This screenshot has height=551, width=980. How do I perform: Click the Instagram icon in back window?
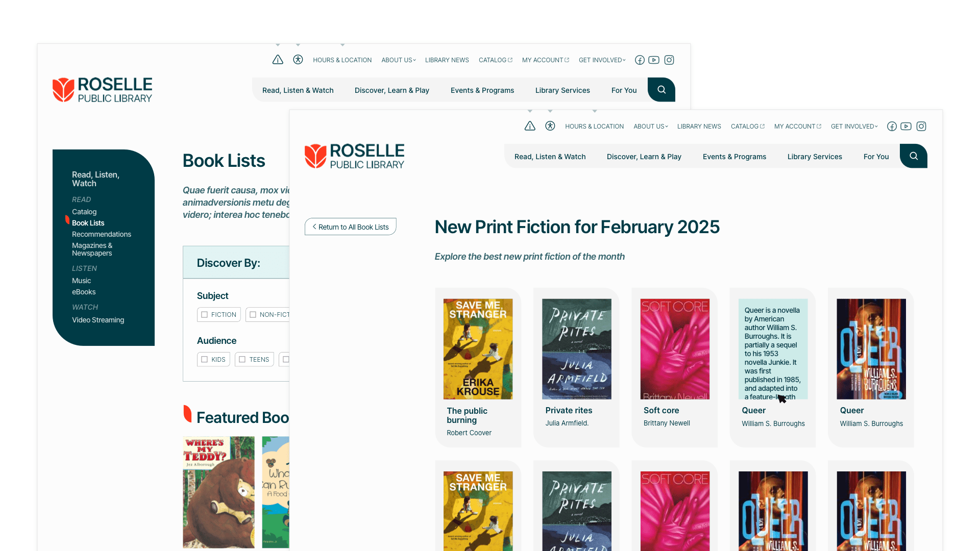tap(669, 60)
